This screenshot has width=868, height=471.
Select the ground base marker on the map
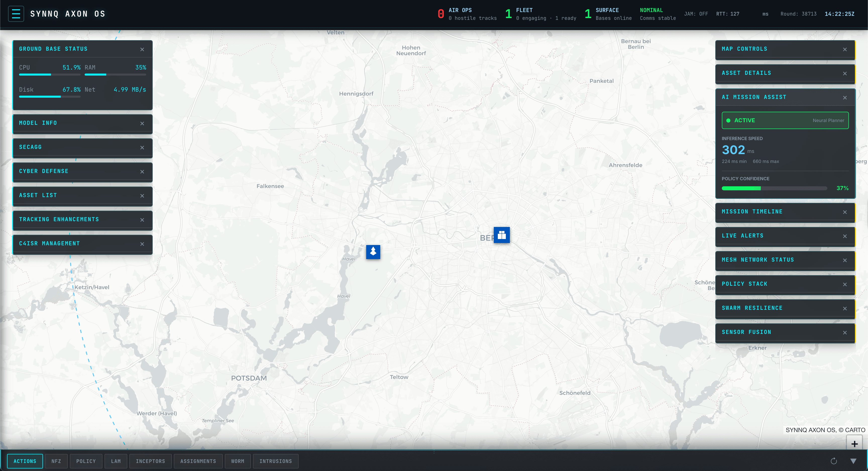point(502,235)
